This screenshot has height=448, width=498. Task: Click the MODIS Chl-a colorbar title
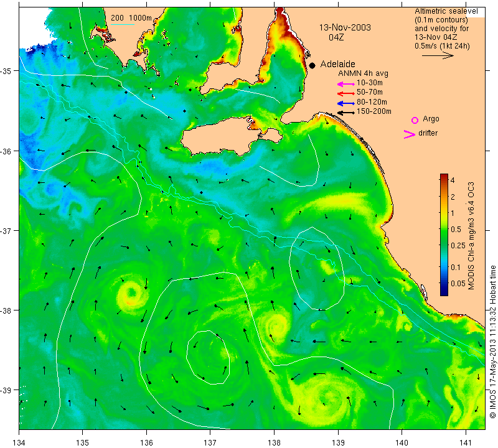[x=471, y=236]
